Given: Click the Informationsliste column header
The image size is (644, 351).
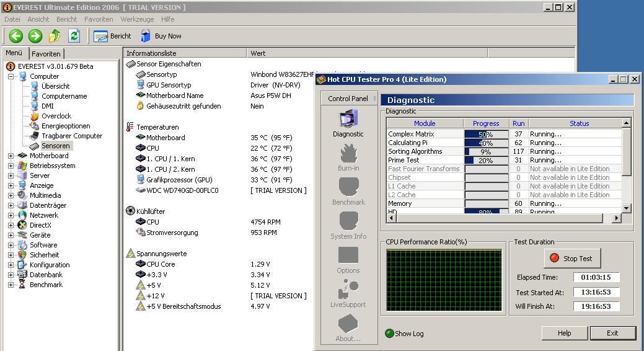Looking at the screenshot, I should (x=185, y=53).
